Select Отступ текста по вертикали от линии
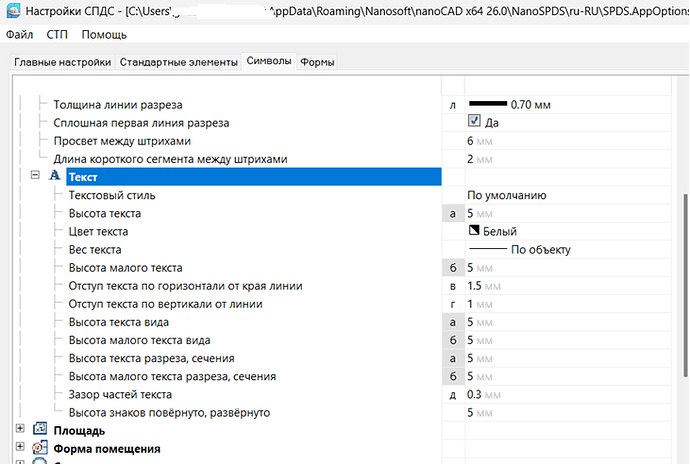The width and height of the screenshot is (690, 464). [x=165, y=304]
